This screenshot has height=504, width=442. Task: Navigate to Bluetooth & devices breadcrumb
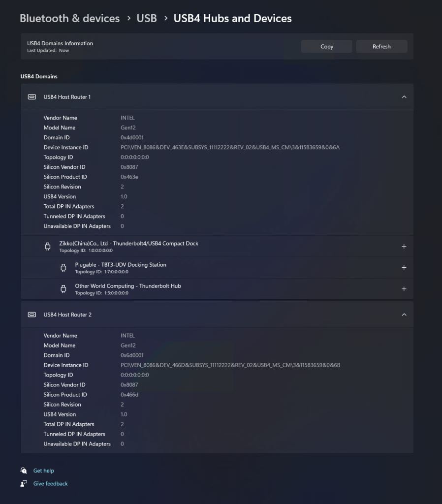pos(69,18)
